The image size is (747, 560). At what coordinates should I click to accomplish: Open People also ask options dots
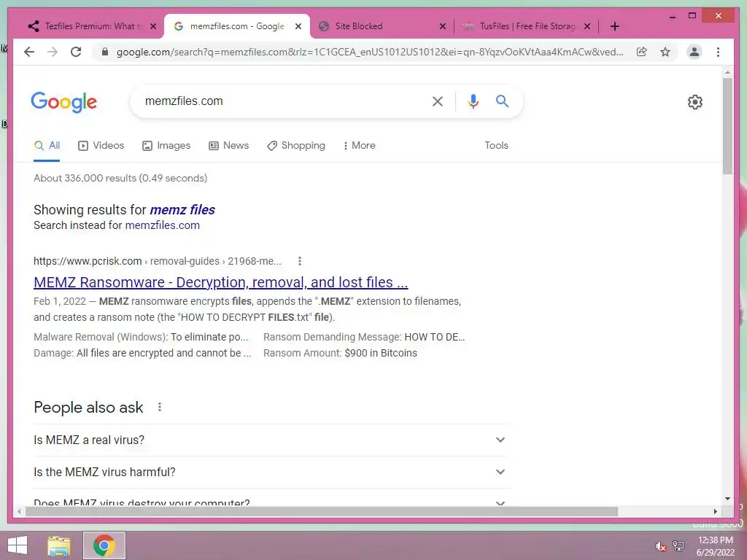(160, 407)
